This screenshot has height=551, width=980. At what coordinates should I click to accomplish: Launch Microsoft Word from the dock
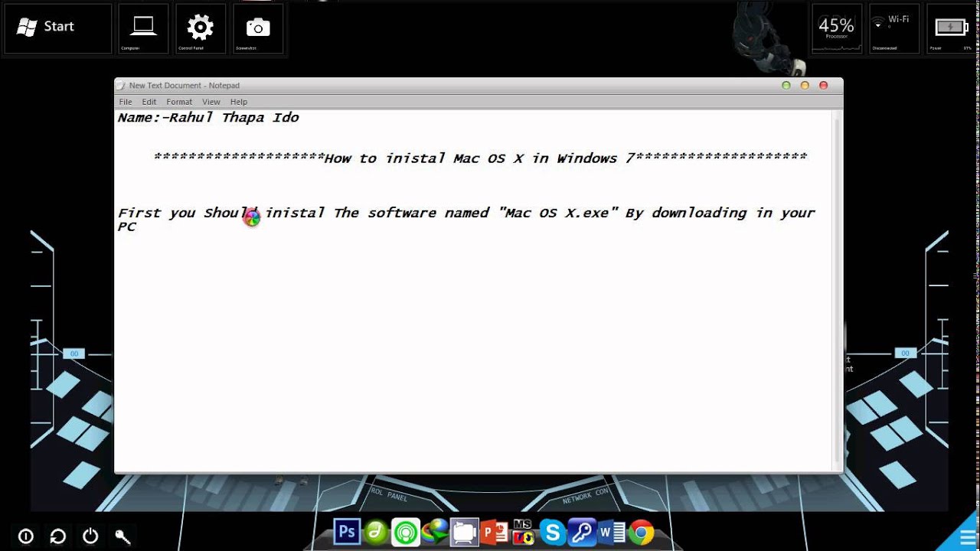pos(612,531)
